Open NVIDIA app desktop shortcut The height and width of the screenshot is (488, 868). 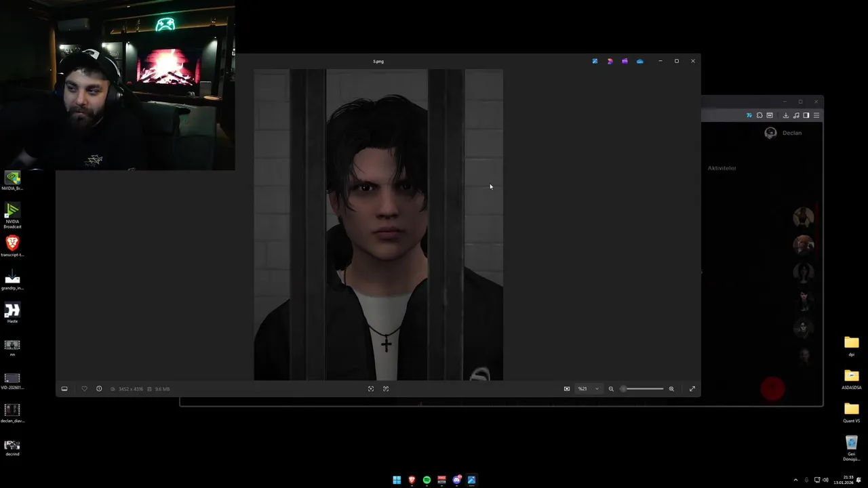pyautogui.click(x=12, y=180)
